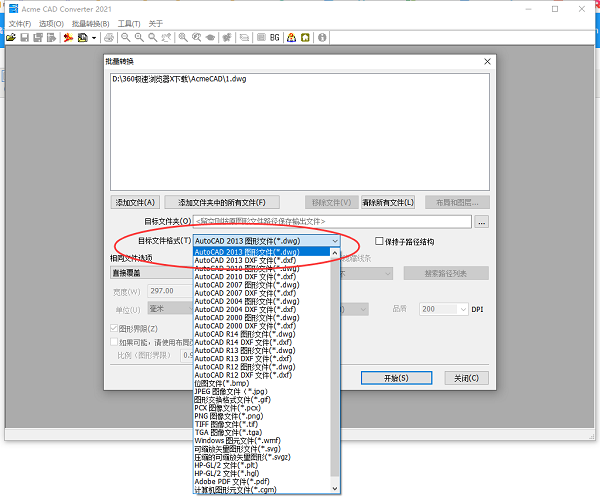This screenshot has width=600, height=497.
Task: Select D:\360极速浏览器X下载\AcmeCAD\1.dwg in file list
Action: click(179, 79)
